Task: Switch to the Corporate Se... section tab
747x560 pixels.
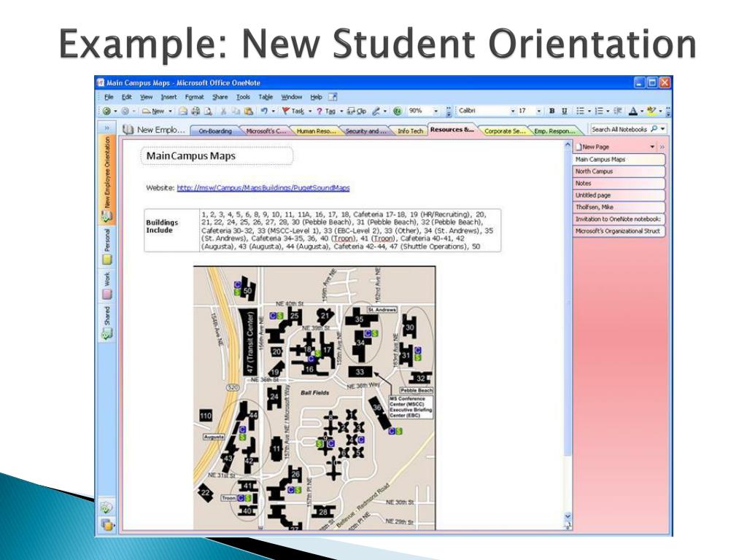Action: click(505, 131)
